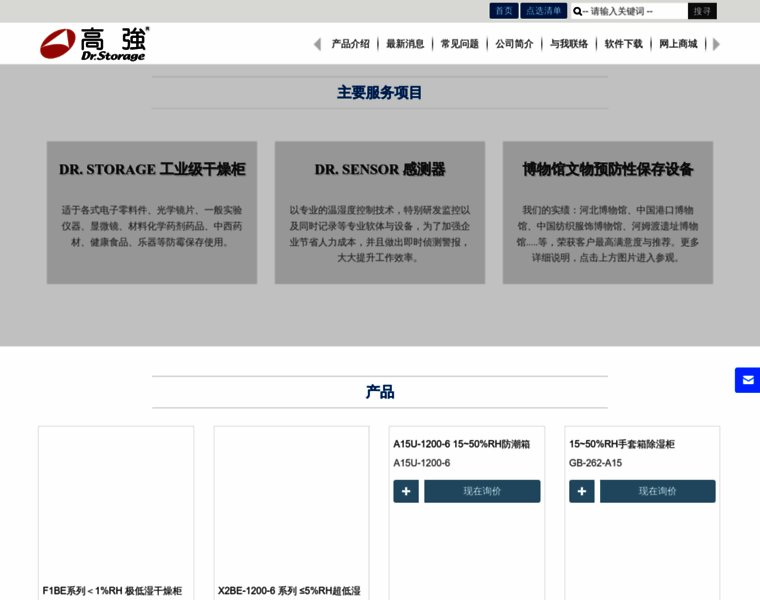This screenshot has width=760, height=600.
Task: Open 公司简介 menu item
Action: coord(514,44)
